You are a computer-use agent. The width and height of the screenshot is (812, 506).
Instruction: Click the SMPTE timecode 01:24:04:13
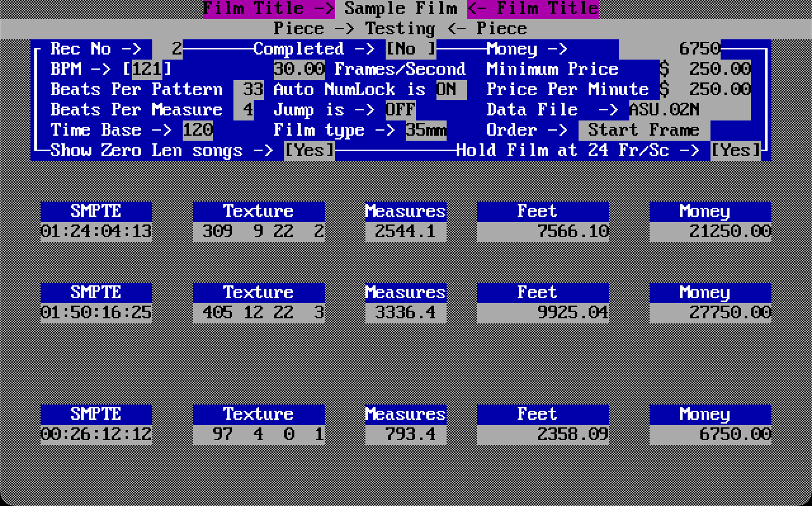click(x=96, y=232)
